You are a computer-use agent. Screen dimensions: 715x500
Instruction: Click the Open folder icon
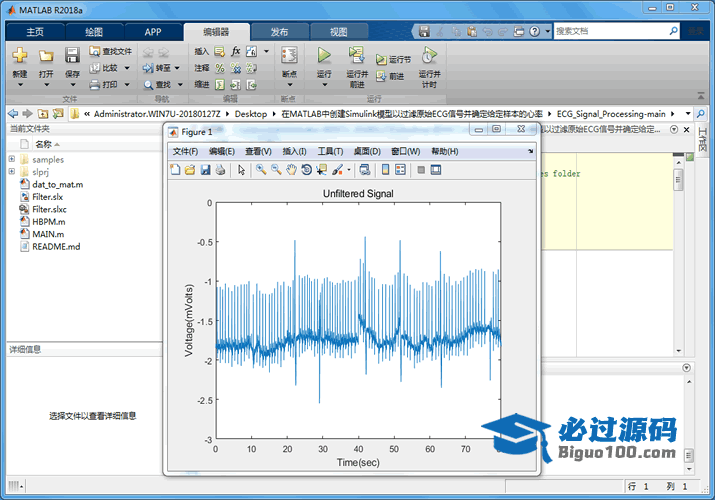[x=46, y=56]
